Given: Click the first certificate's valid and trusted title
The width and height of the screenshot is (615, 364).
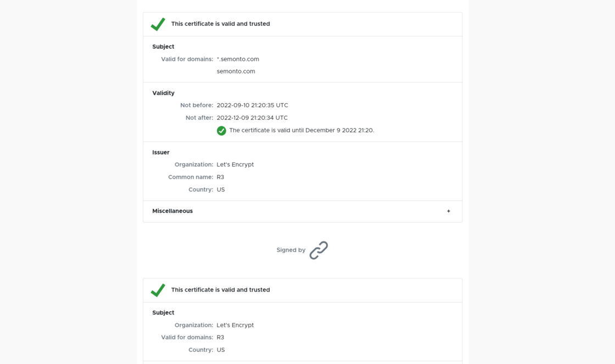Looking at the screenshot, I should point(220,24).
